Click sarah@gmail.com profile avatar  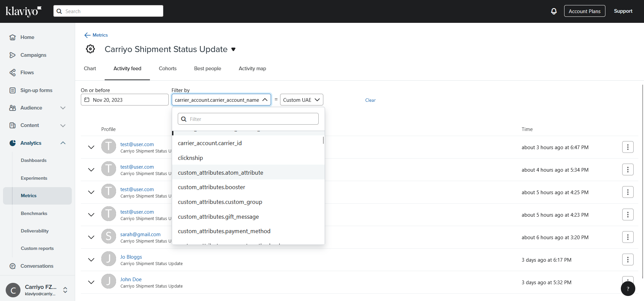click(x=109, y=236)
